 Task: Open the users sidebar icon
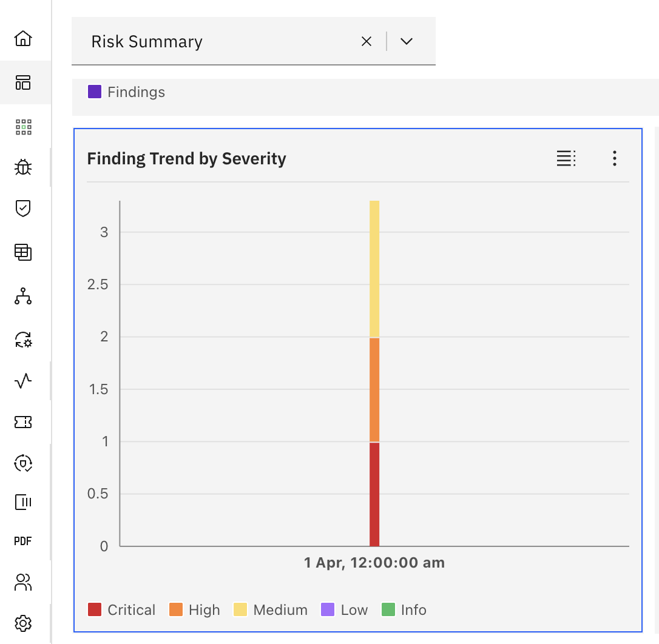(x=23, y=583)
